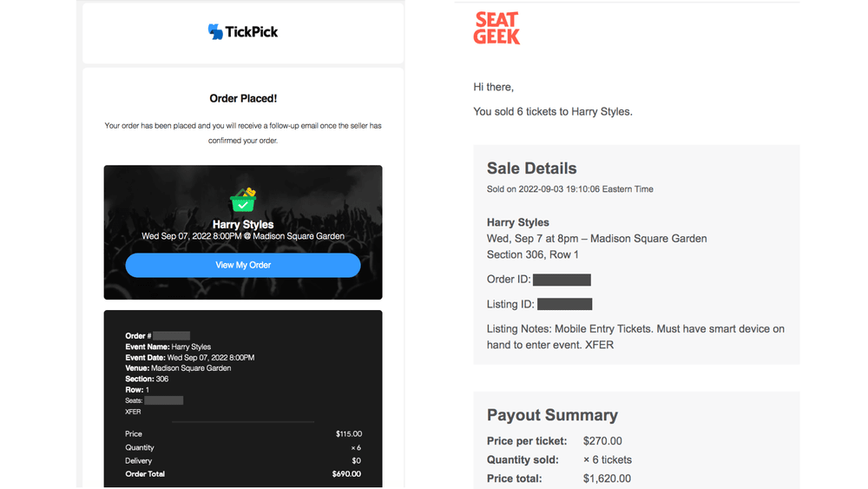Click the Sold on 2022-09-03 timestamp
This screenshot has width=868, height=489.
tap(569, 189)
